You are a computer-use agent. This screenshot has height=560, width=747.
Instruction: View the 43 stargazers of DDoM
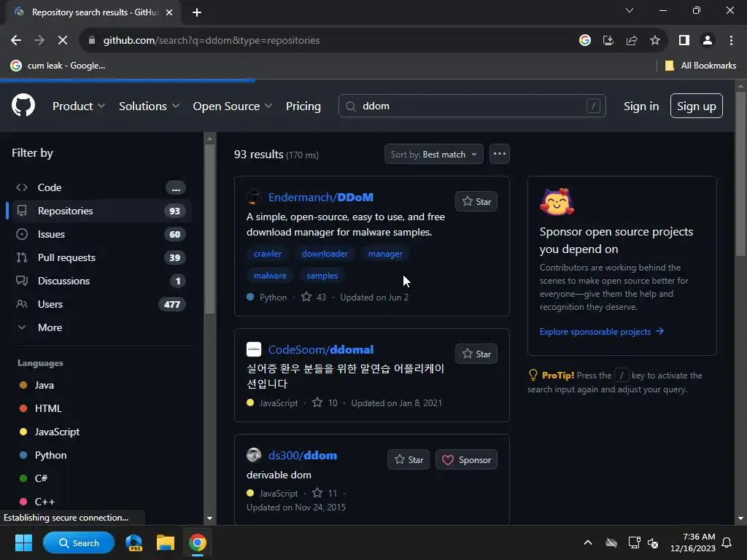(x=314, y=297)
